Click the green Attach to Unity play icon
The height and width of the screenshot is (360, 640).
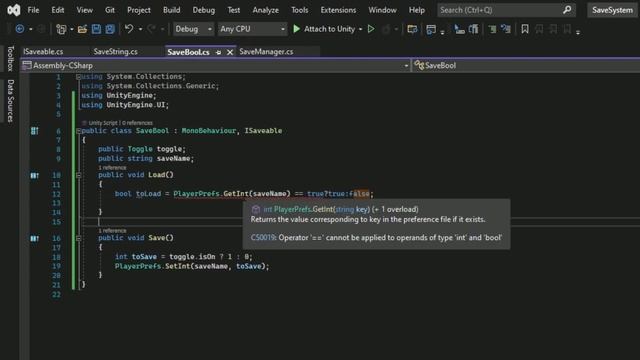click(x=297, y=29)
